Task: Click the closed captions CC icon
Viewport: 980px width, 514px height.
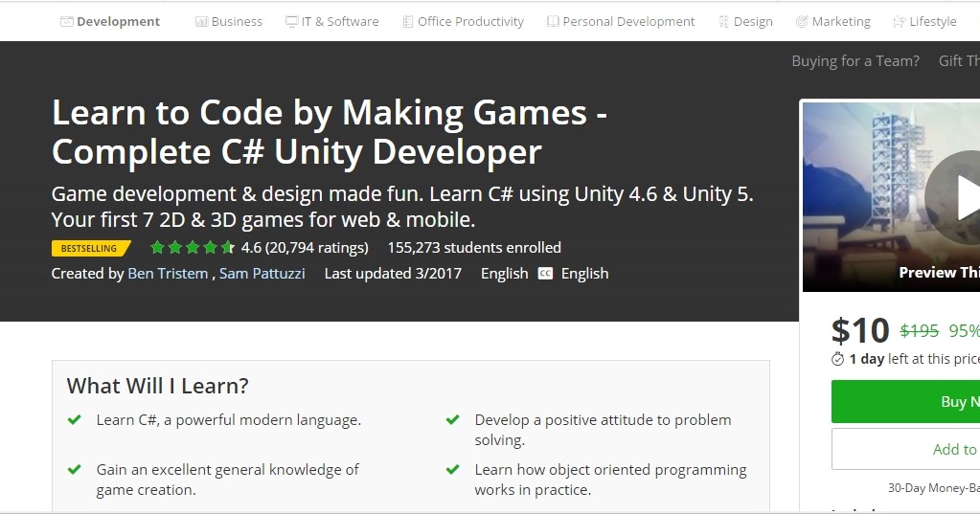Action: pos(545,274)
